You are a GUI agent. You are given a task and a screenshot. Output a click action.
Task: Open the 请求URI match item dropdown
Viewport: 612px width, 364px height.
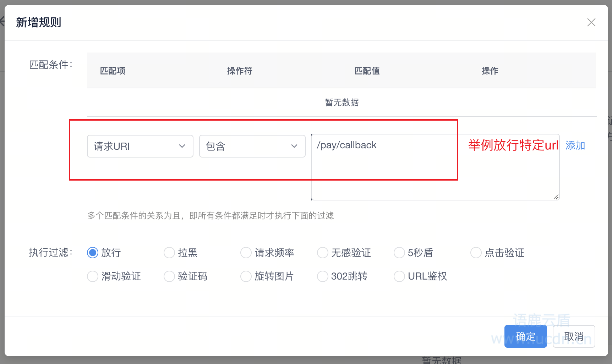(x=140, y=146)
